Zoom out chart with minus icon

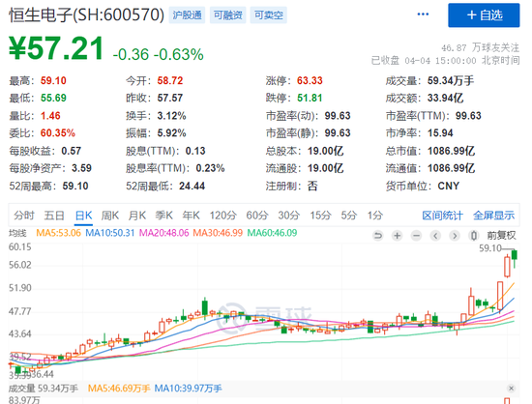coord(417,235)
